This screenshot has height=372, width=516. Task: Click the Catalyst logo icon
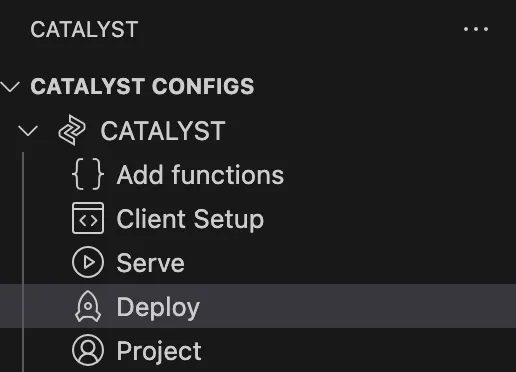pos(72,130)
